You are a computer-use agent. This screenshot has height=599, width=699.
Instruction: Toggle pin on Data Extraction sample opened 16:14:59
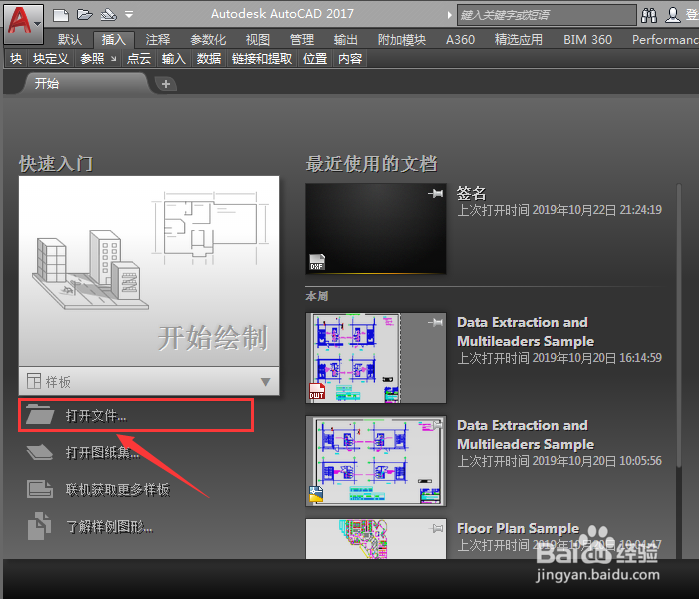436,322
